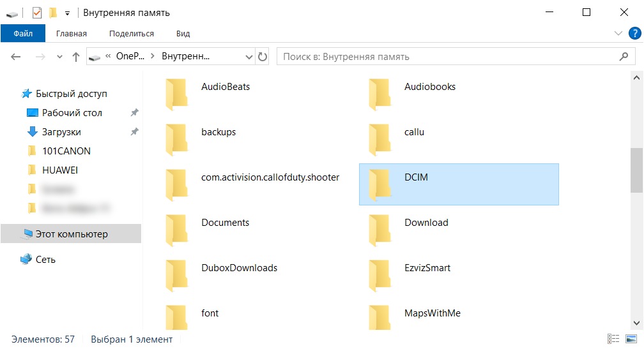This screenshot has width=644, height=349.
Task: Unpin Рабочий стол from quick access
Action: [x=134, y=112]
